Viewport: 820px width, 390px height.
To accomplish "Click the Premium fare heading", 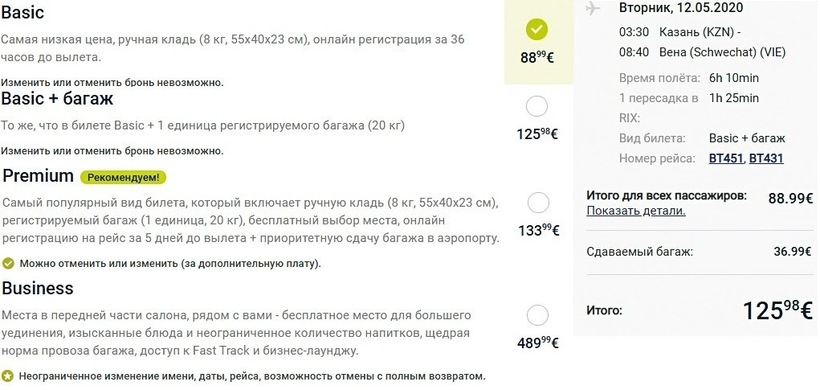I will 38,176.
